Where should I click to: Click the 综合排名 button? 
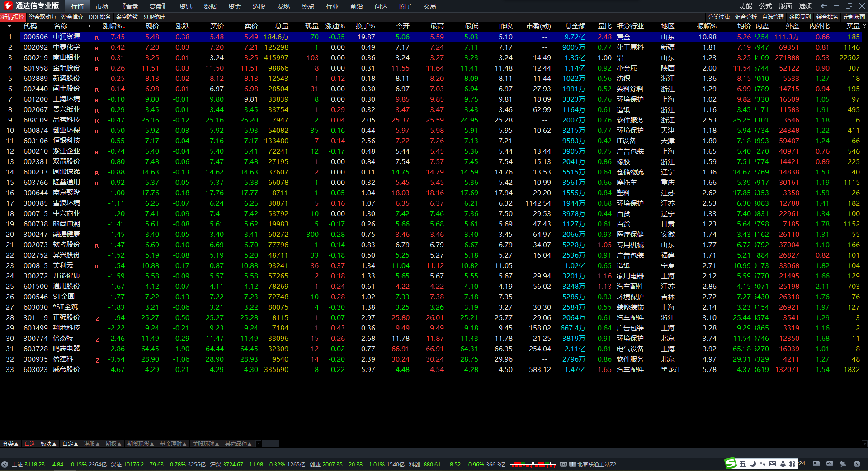coord(827,17)
